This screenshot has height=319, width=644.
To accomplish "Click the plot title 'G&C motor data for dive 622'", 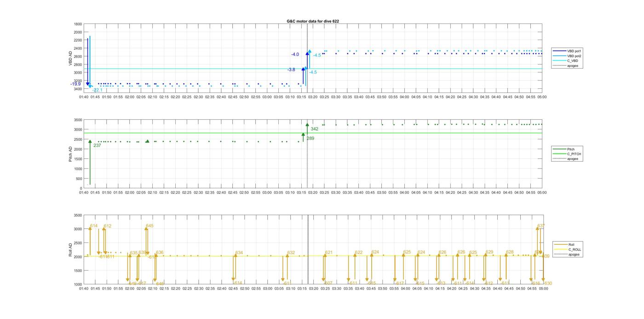I will [313, 21].
